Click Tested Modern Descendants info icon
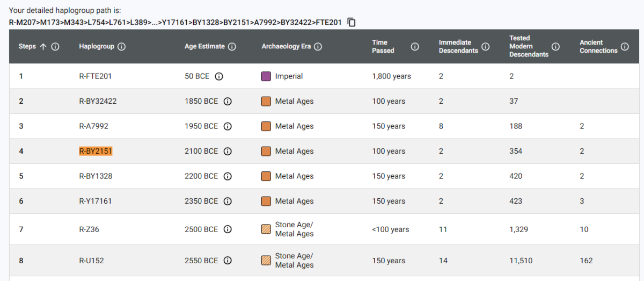Viewport: 644px width, 281px height. 555,47
